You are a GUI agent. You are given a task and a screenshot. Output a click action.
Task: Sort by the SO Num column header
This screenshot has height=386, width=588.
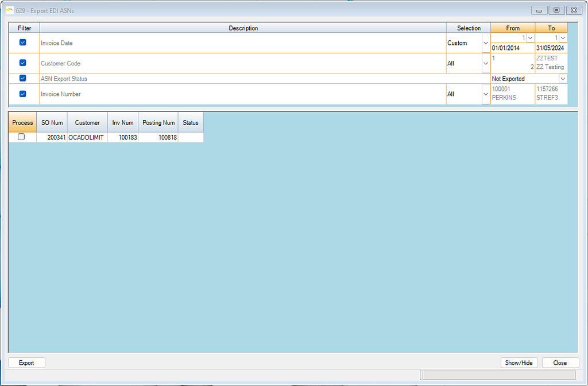click(52, 122)
